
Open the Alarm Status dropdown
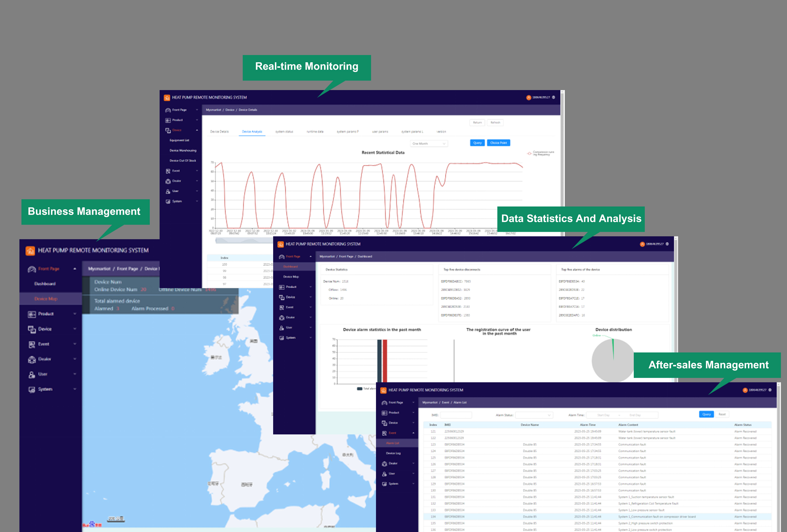534,415
